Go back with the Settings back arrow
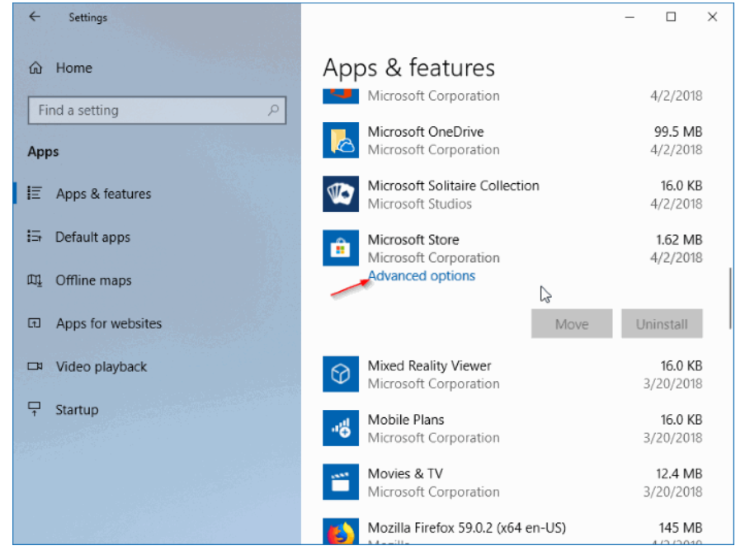This screenshot has height=560, width=750. pyautogui.click(x=35, y=16)
